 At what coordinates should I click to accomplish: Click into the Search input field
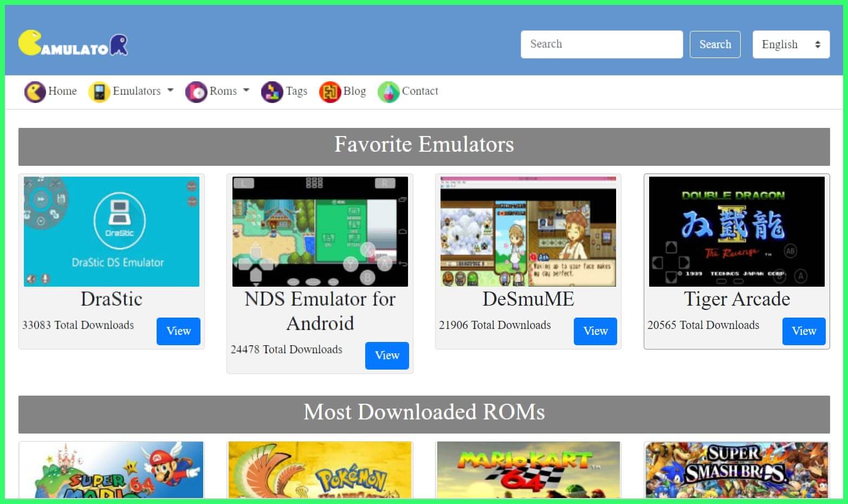click(x=601, y=44)
